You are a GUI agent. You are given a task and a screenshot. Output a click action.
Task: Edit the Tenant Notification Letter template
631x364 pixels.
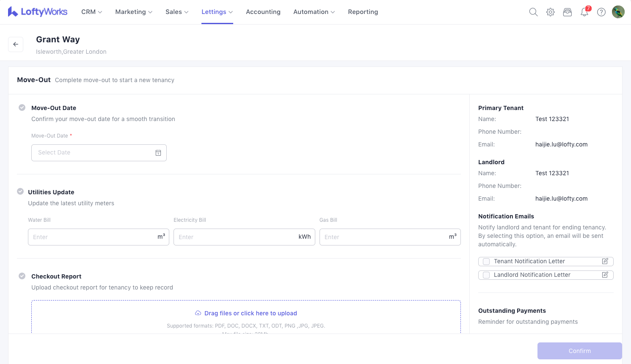605,261
